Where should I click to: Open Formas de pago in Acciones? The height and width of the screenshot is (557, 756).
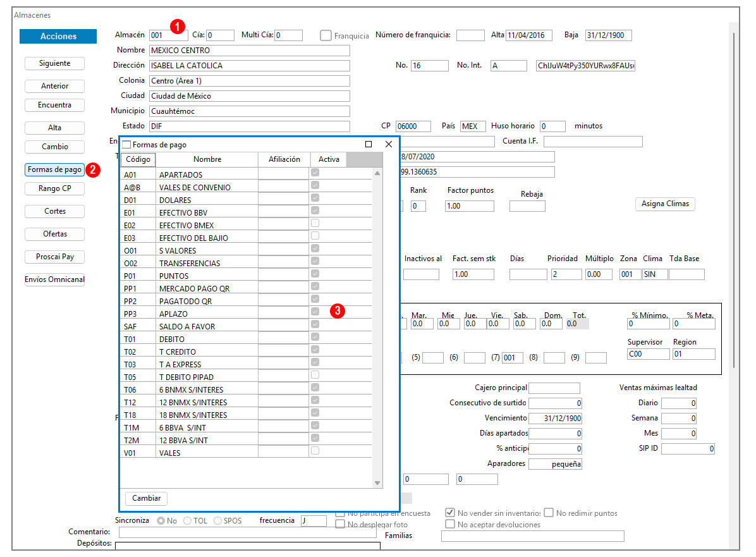point(54,169)
